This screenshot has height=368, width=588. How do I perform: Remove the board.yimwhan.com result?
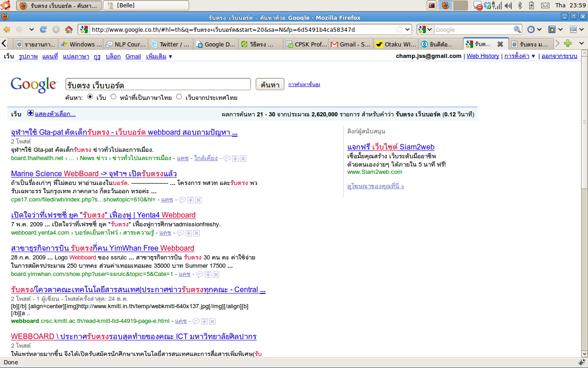(216, 274)
